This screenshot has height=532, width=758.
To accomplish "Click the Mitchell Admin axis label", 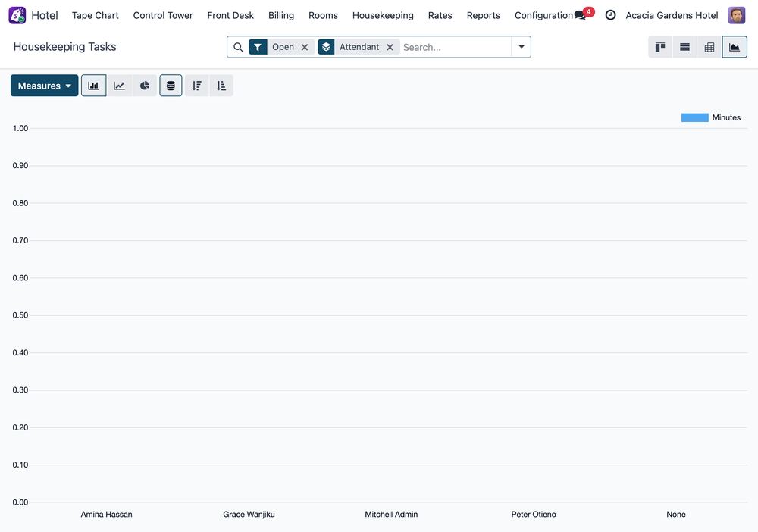I will click(391, 514).
